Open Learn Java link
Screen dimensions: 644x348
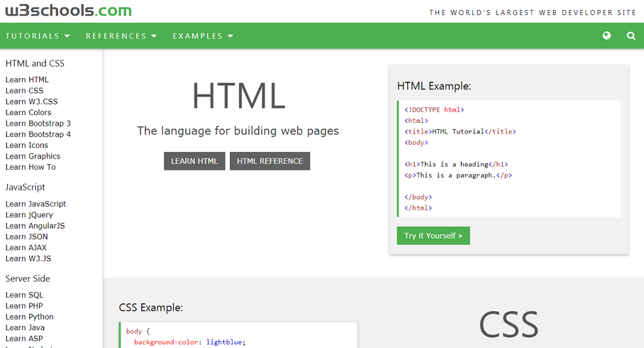[25, 327]
